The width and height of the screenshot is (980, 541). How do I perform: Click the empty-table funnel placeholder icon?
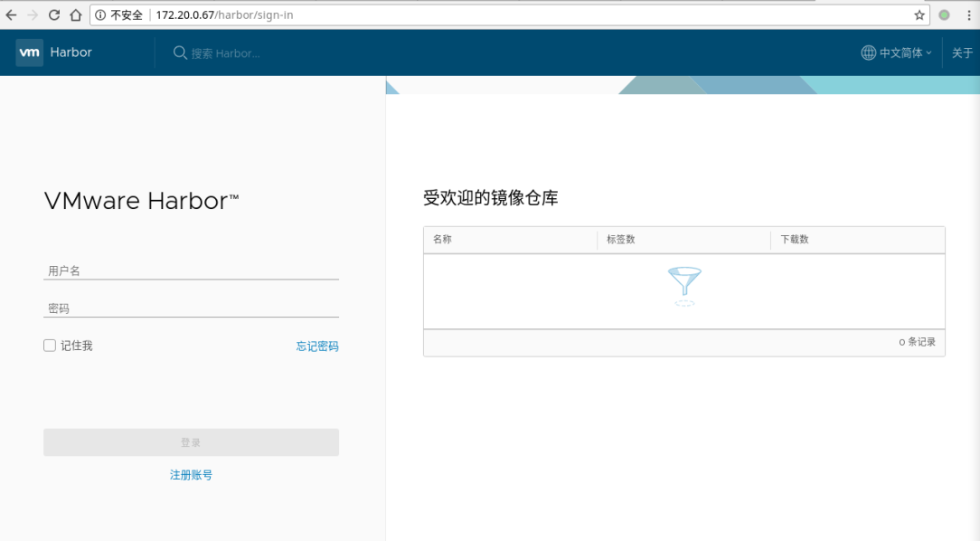point(684,287)
